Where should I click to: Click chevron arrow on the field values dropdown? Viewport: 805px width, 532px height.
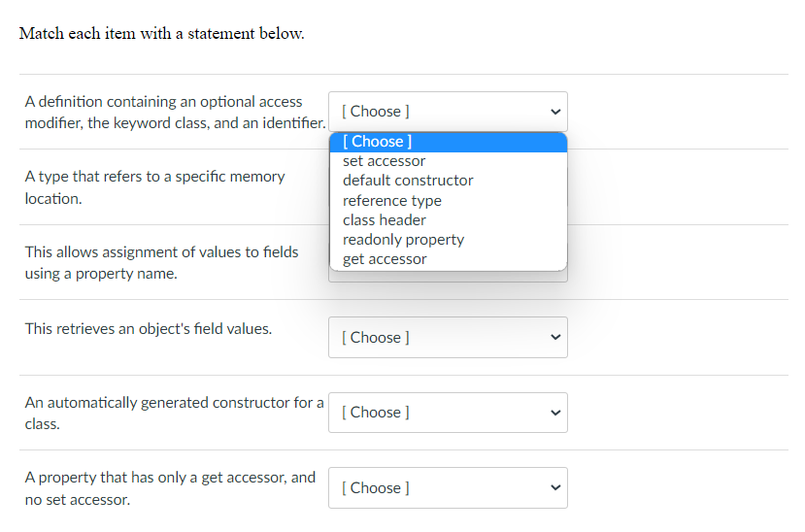pos(555,338)
